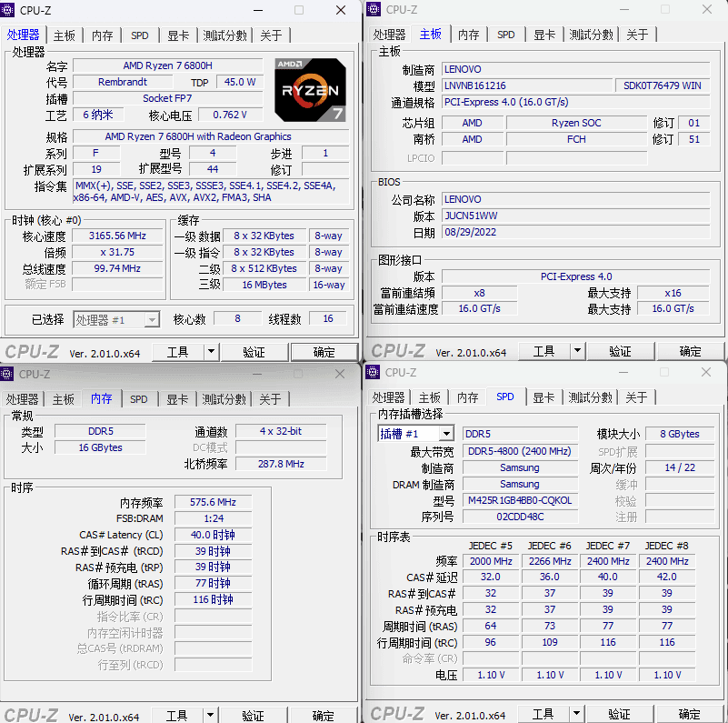Click the CPU-Z app icon in the mainboard window title bar
The image size is (728, 723).
[x=374, y=9]
